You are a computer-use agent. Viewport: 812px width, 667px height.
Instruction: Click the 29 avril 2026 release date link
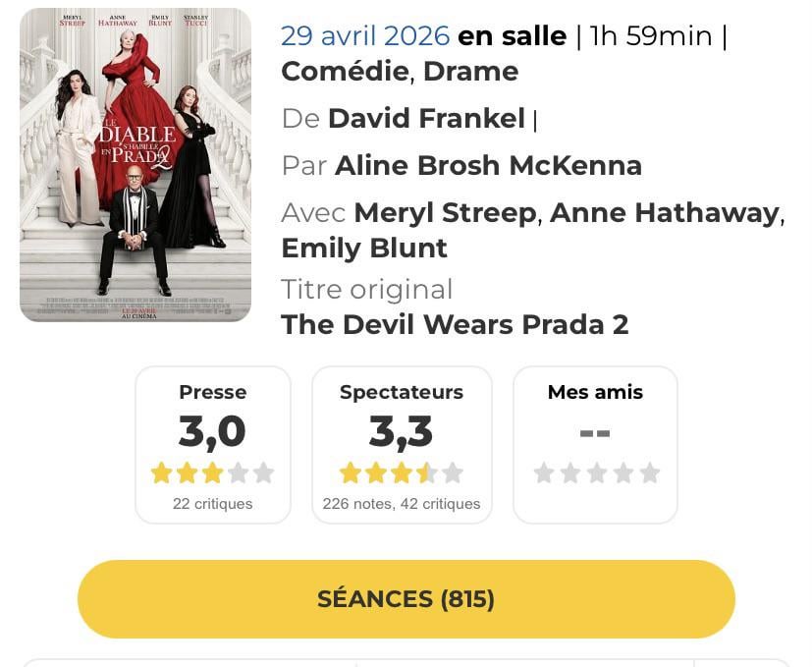click(x=364, y=36)
